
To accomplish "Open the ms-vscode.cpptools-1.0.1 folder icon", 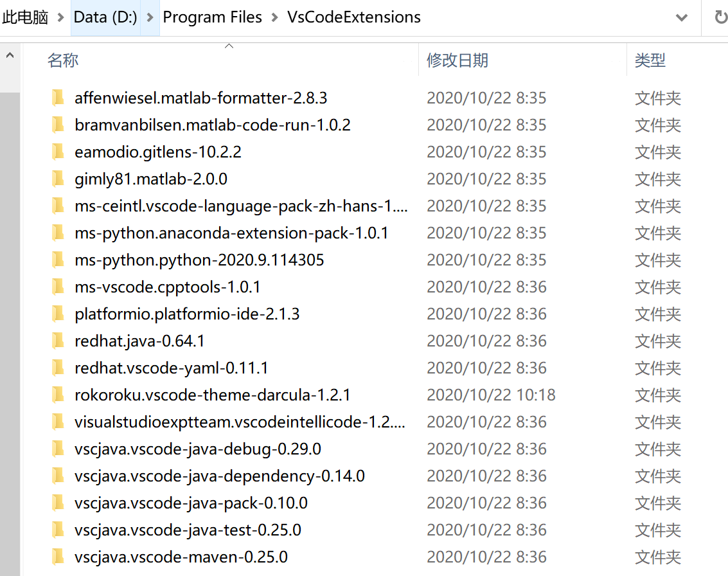I will pyautogui.click(x=58, y=287).
